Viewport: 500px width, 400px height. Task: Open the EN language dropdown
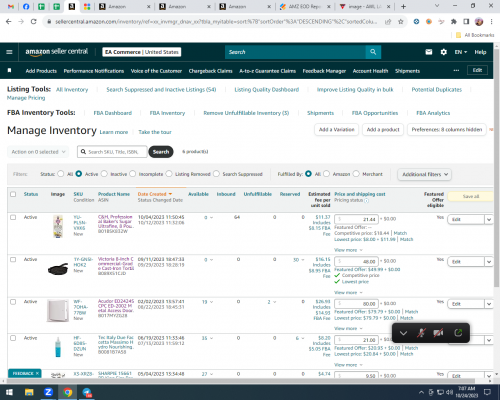(x=461, y=52)
